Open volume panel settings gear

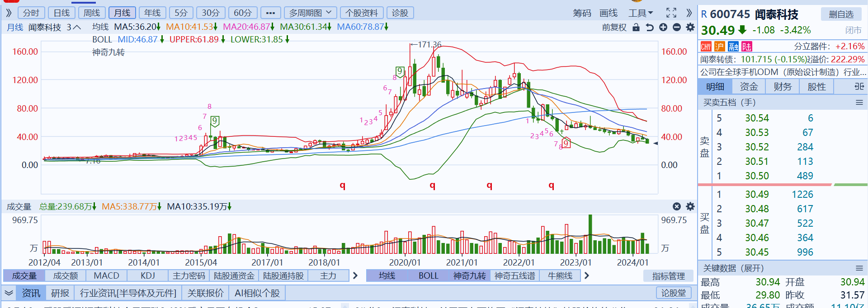(x=690, y=206)
